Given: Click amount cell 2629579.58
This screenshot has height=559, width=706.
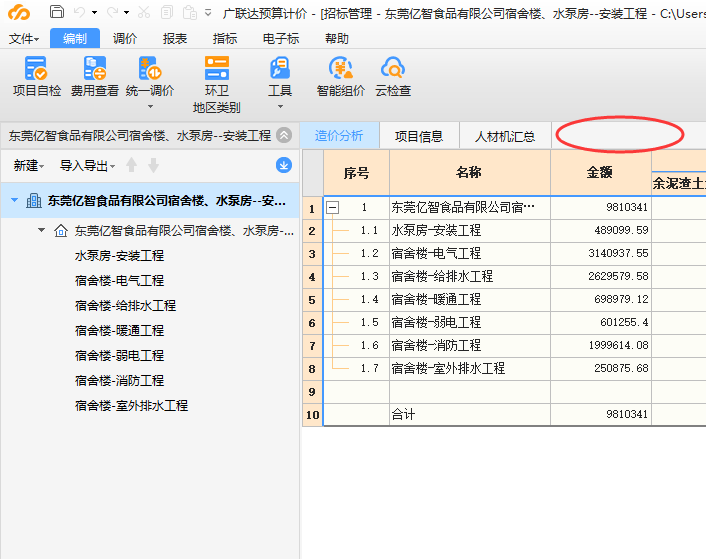Looking at the screenshot, I should pyautogui.click(x=601, y=276).
